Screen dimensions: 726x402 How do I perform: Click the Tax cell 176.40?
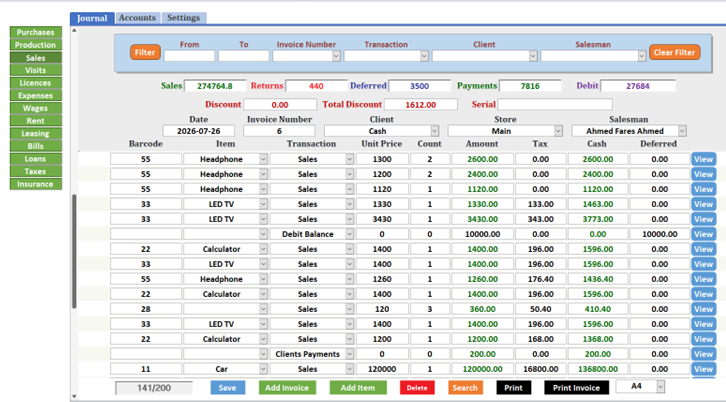(x=540, y=279)
